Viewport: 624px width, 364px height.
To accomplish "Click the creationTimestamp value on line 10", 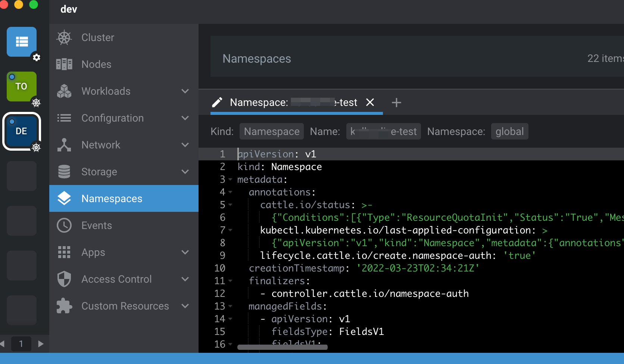I will point(418,268).
